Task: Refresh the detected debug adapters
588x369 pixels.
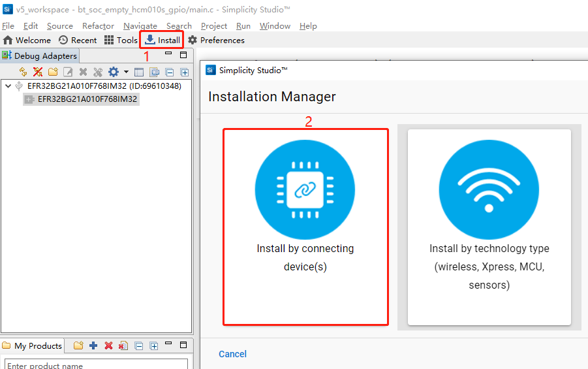Action: pos(23,72)
